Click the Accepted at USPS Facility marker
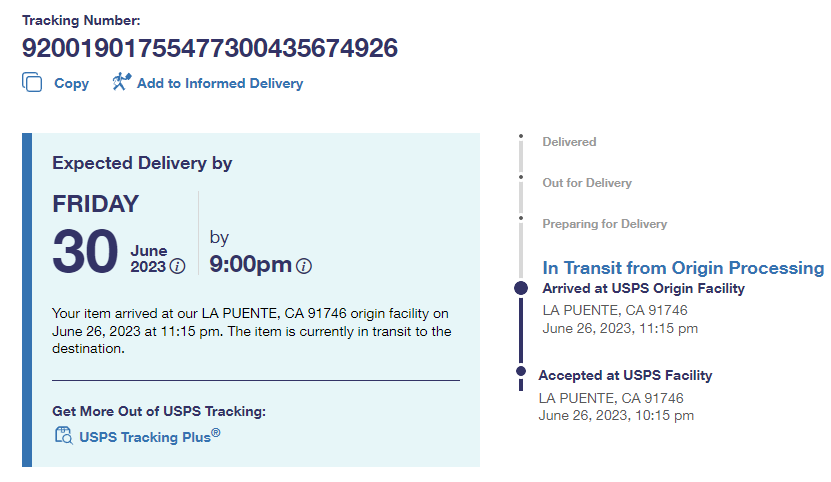Viewport: 831px width, 482px height. click(x=520, y=372)
